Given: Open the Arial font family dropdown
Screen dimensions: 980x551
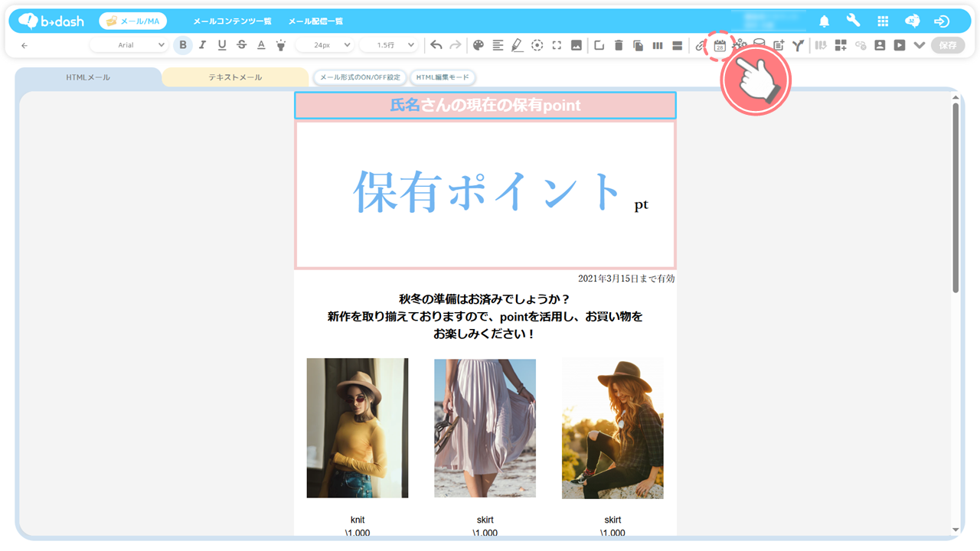Looking at the screenshot, I should pyautogui.click(x=129, y=45).
